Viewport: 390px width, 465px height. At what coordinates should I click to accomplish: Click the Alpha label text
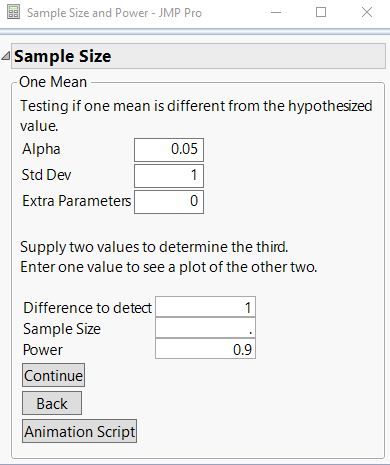pos(41,149)
